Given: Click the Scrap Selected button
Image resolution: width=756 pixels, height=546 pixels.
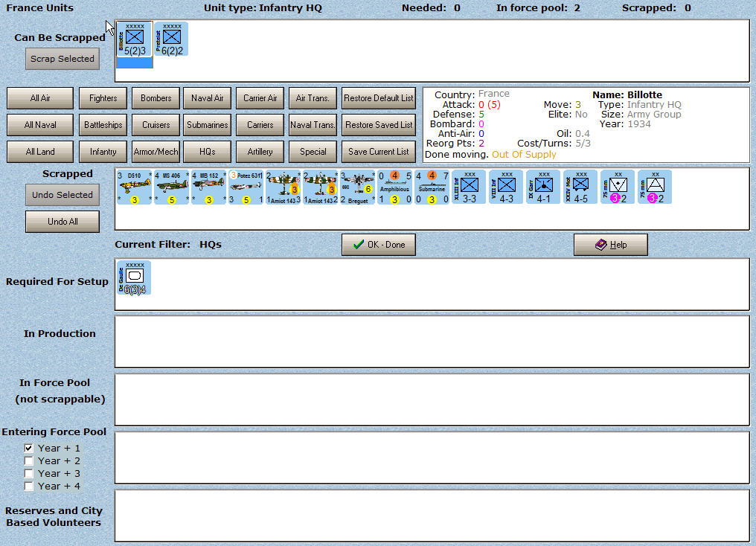Looking at the screenshot, I should click(x=63, y=59).
